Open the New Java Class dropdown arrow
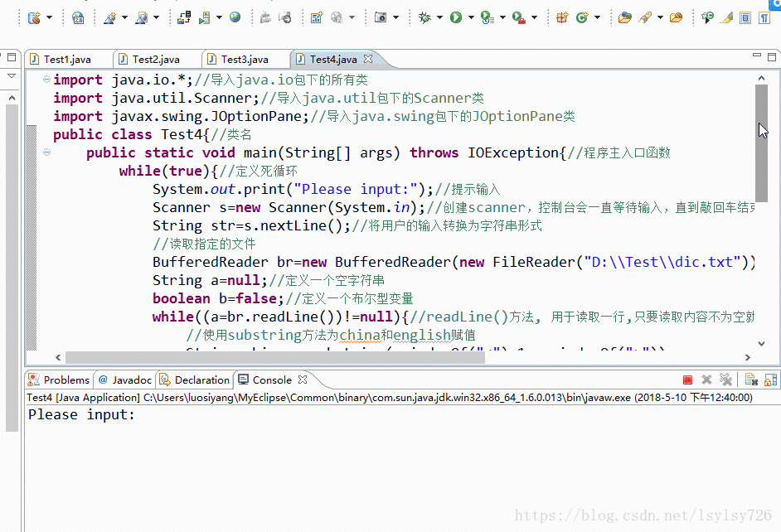781x532 pixels. pyautogui.click(x=597, y=18)
